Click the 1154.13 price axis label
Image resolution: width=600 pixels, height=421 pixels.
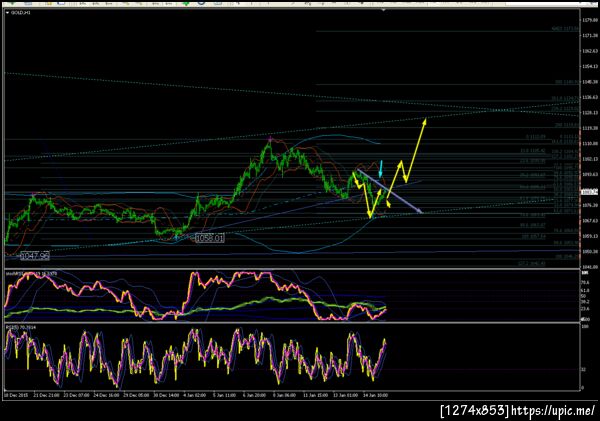[590, 67]
